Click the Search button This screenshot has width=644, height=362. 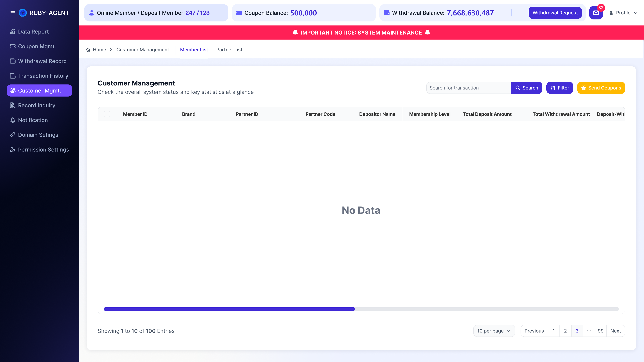(526, 88)
